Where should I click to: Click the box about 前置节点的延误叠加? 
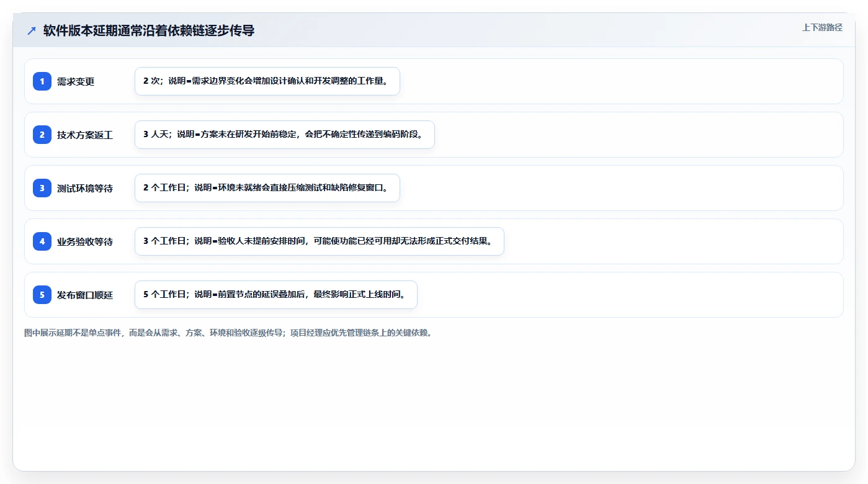pyautogui.click(x=276, y=295)
